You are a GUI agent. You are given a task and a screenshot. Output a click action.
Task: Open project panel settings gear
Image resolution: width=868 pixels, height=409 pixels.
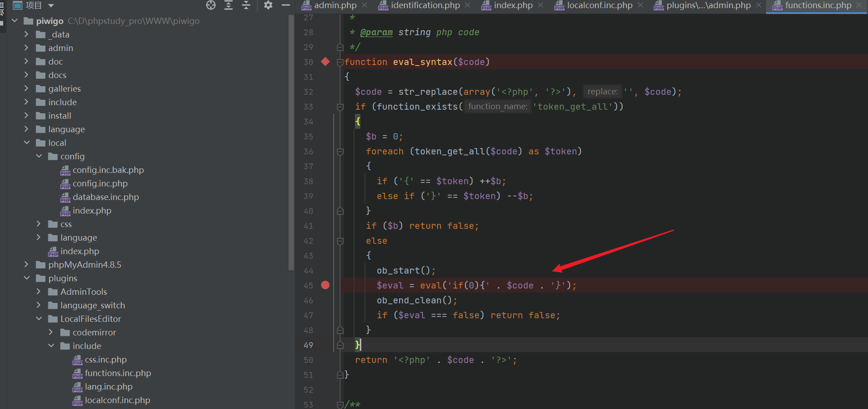point(268,5)
